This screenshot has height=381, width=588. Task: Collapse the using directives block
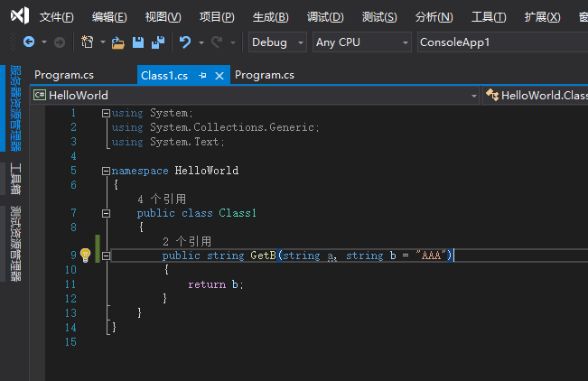pos(106,113)
